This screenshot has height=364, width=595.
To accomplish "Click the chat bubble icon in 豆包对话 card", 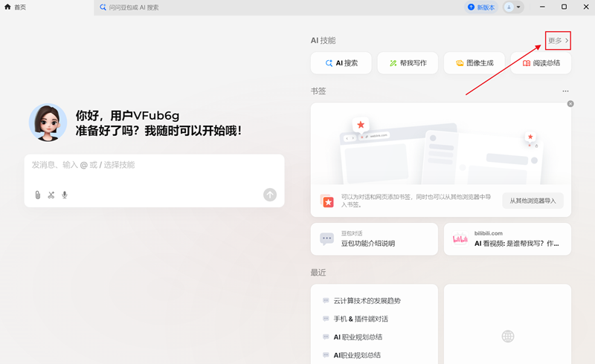I will pos(327,239).
